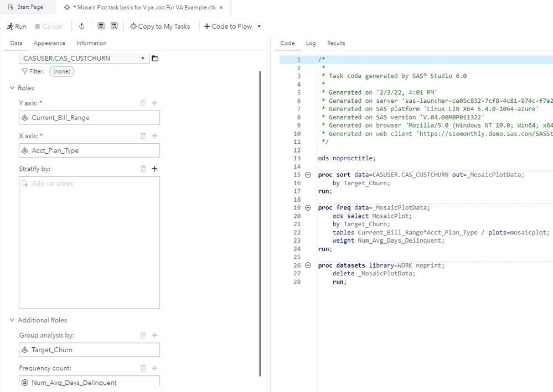Add a Group analysis by variable
Viewport: 553px width, 392px height.
(154, 335)
